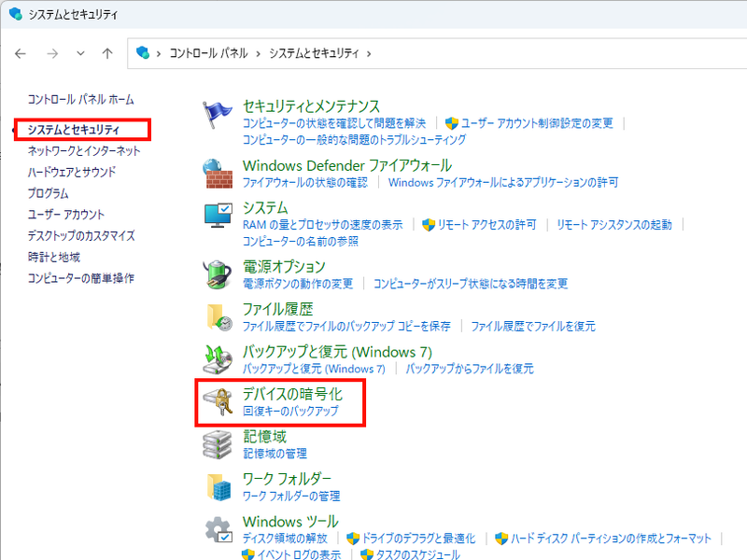
Task: Expand chevron after コントロール パネル in address bar
Action: (259, 54)
